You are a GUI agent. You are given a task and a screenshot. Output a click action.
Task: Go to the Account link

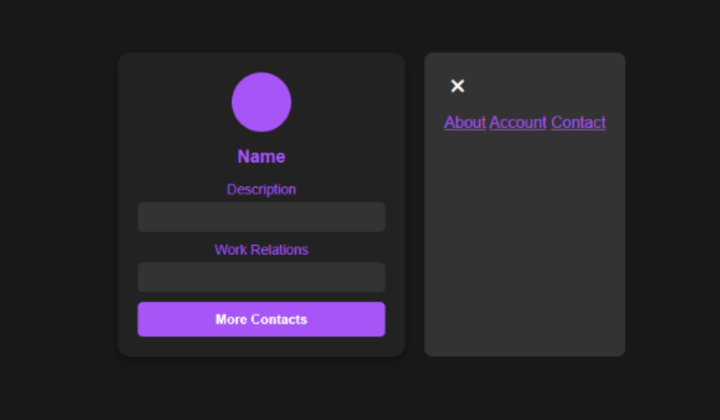[518, 123]
